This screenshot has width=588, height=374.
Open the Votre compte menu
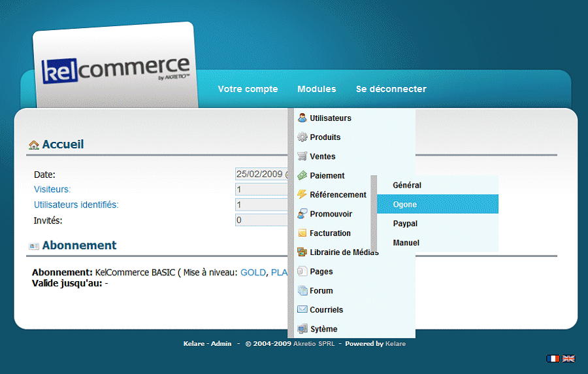[248, 89]
